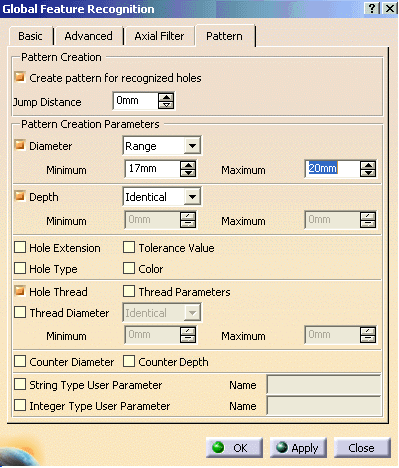This screenshot has width=399, height=468.
Task: Toggle the Hole Thread checkbox
Action: pos(20,291)
